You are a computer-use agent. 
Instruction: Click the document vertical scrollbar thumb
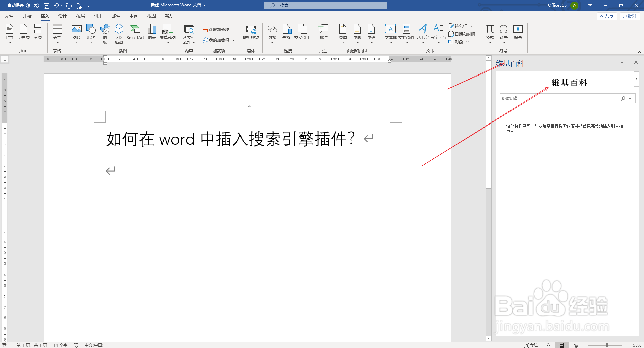click(x=488, y=124)
